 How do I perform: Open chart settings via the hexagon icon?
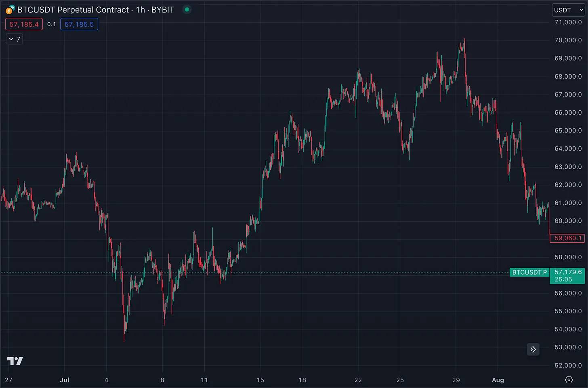coord(569,380)
